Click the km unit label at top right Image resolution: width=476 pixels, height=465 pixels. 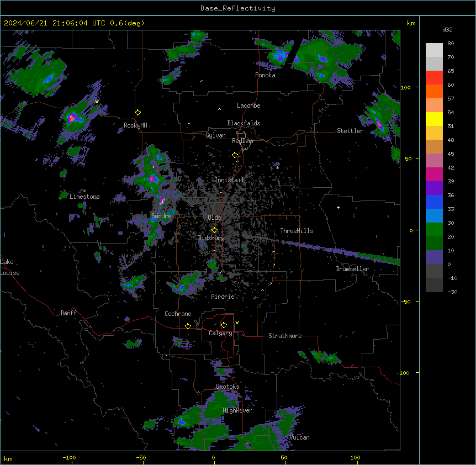411,23
